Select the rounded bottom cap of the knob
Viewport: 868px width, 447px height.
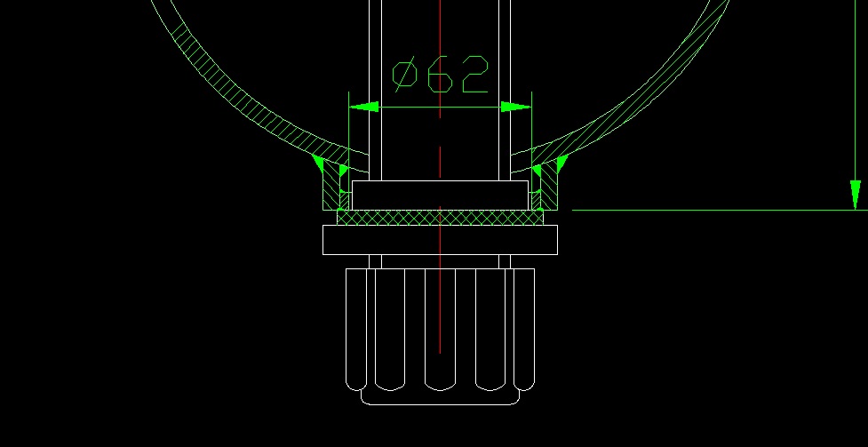coord(440,398)
